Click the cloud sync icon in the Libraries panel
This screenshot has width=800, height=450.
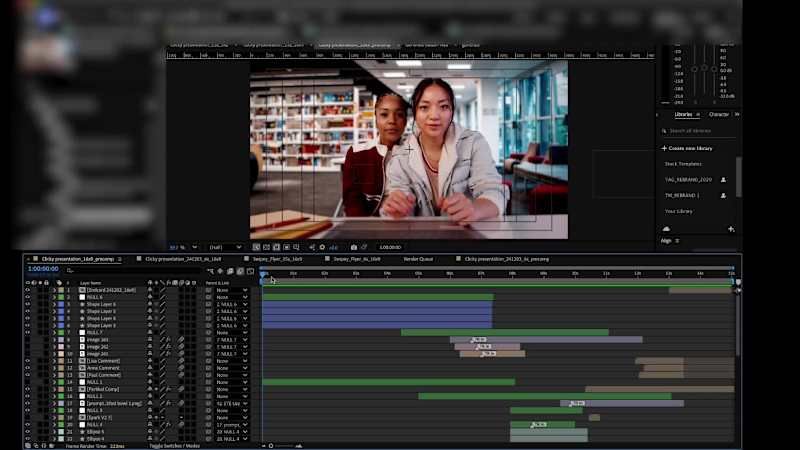pos(666,229)
